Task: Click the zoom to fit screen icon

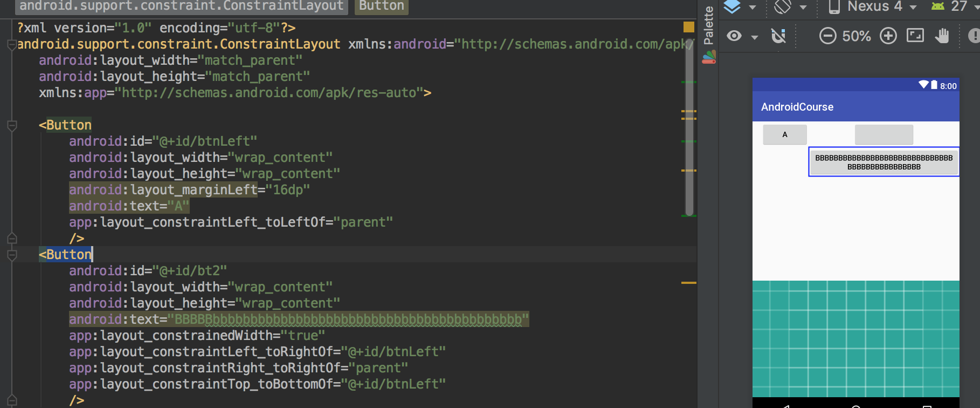Action: (x=915, y=36)
